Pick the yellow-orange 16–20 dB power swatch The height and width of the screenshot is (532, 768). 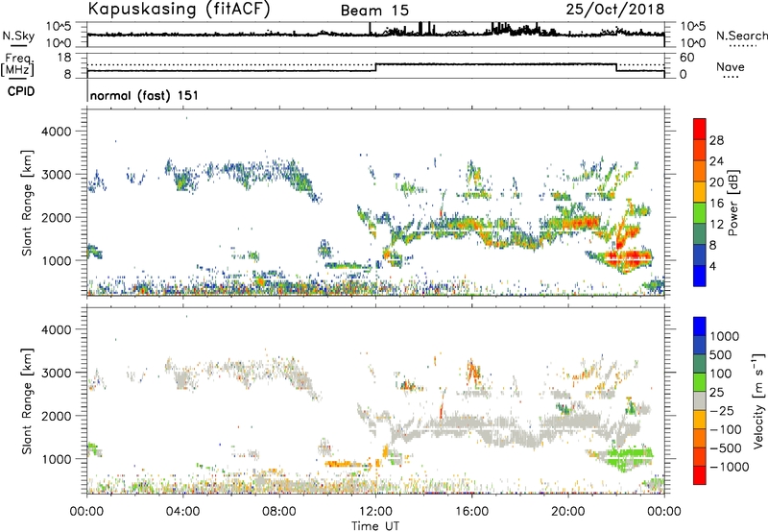[x=700, y=191]
